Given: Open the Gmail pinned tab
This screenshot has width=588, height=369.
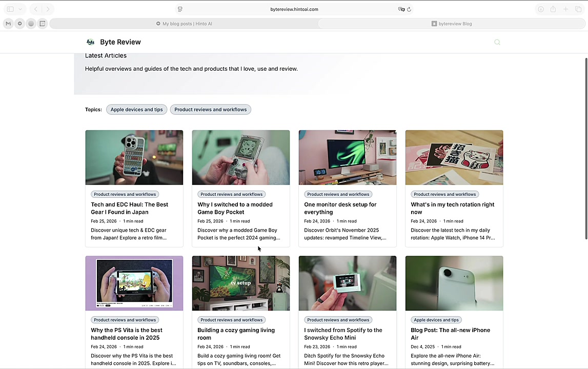Looking at the screenshot, I should tap(8, 24).
